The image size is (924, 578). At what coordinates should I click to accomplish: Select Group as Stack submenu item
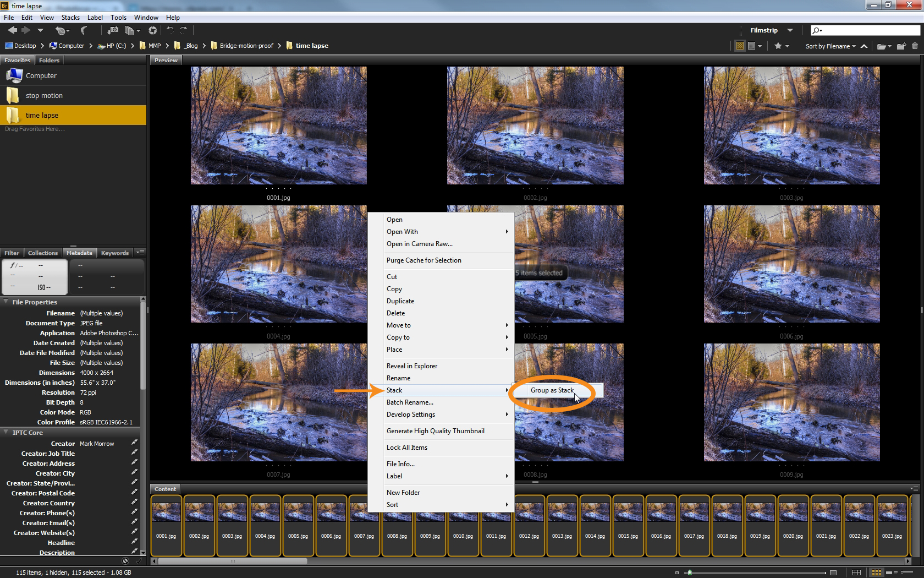point(552,390)
